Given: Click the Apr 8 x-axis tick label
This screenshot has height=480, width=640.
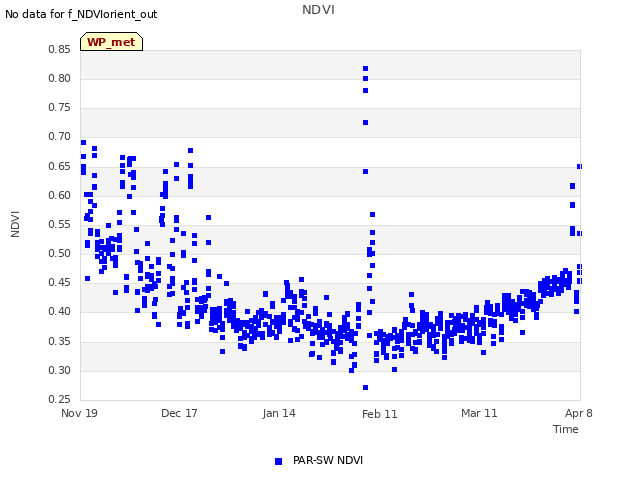Looking at the screenshot, I should (578, 413).
